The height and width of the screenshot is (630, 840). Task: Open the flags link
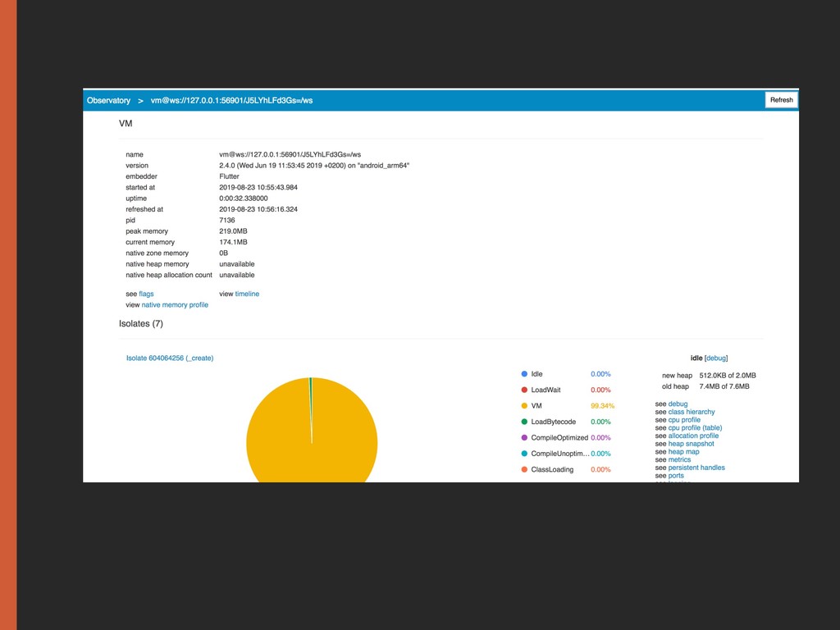[x=146, y=294]
